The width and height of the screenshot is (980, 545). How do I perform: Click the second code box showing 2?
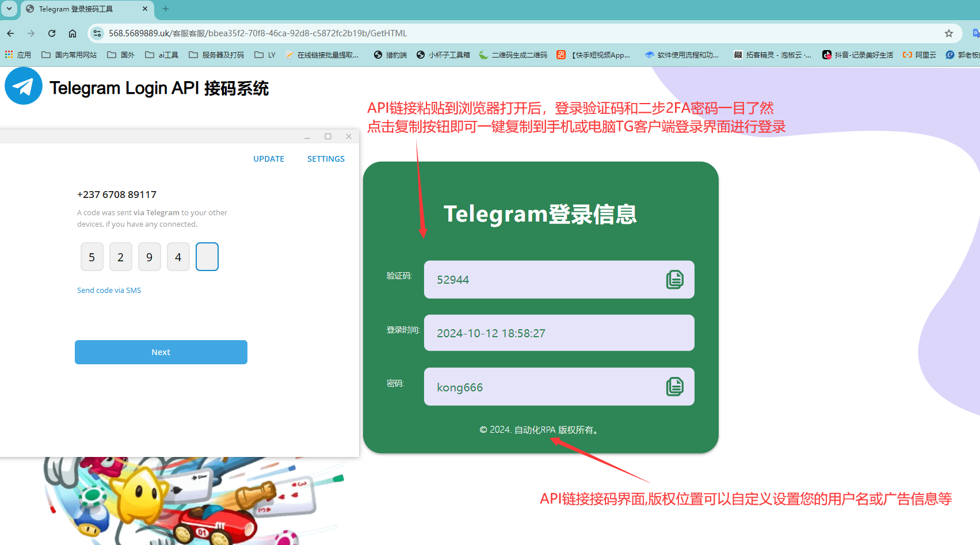pos(121,257)
